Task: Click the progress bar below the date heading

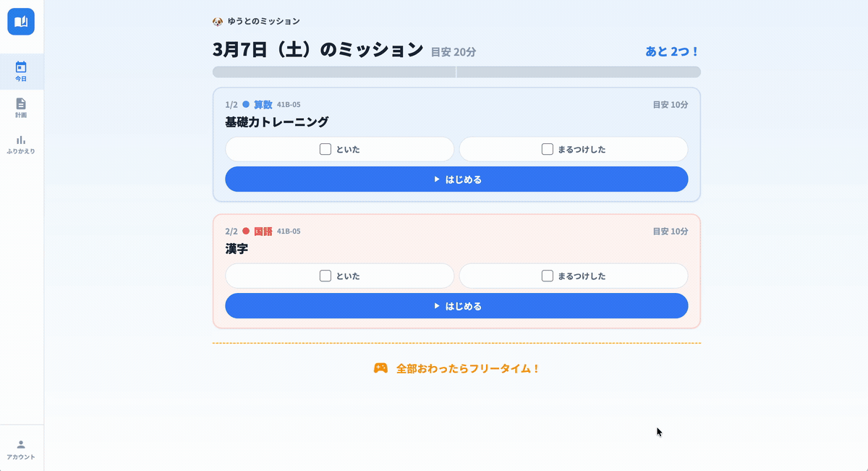Action: pyautogui.click(x=456, y=72)
